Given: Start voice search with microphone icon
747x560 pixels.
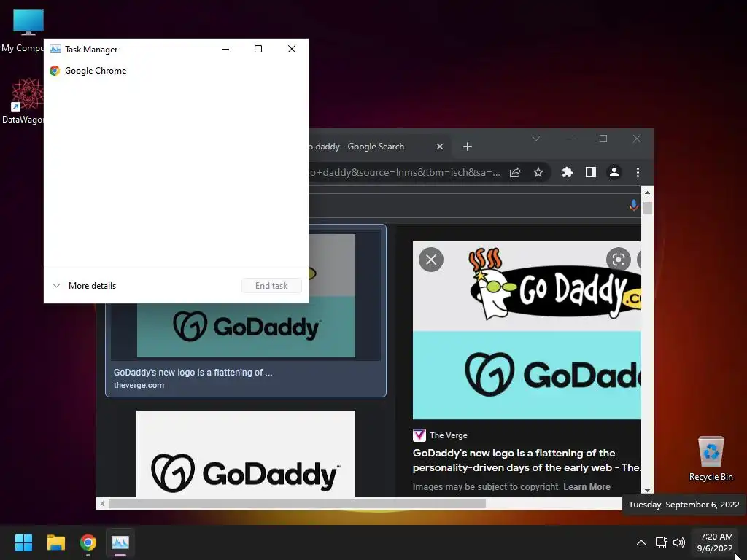Looking at the screenshot, I should (634, 205).
